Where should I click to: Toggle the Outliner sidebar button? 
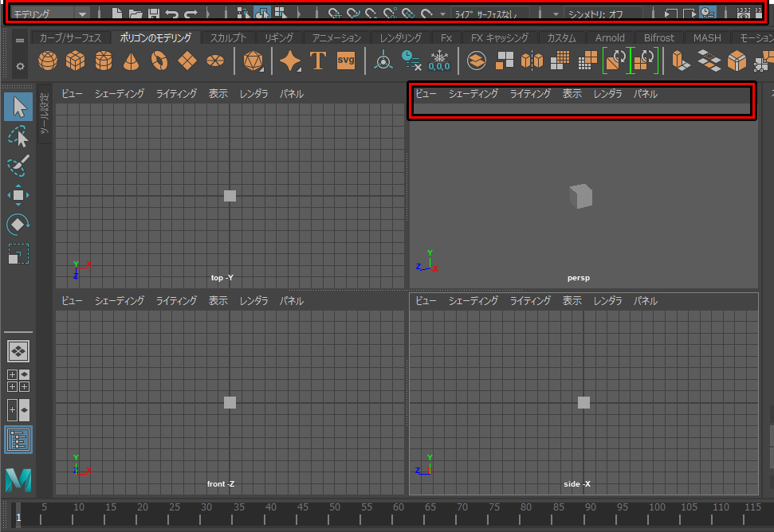pyautogui.click(x=18, y=440)
